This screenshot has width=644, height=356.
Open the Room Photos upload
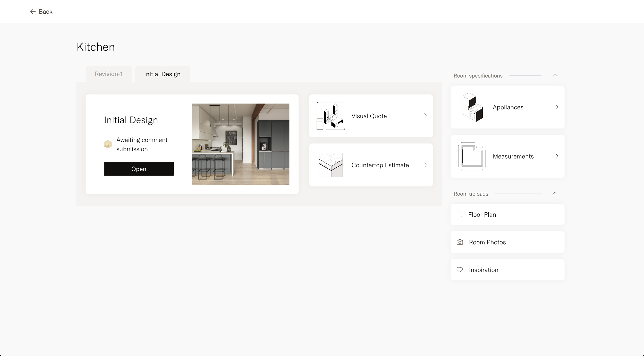click(x=507, y=242)
